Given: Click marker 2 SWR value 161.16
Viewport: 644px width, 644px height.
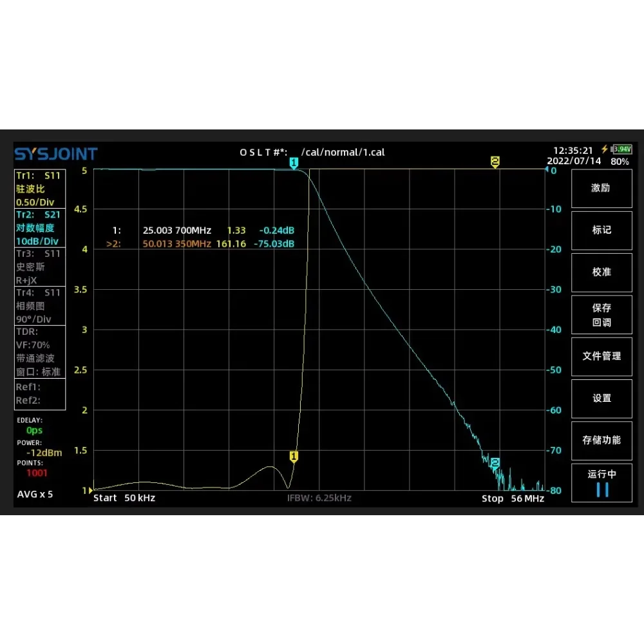Looking at the screenshot, I should [x=231, y=243].
